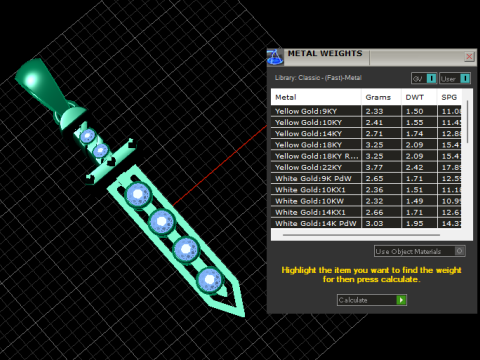The width and height of the screenshot is (480, 360).
Task: Click the Library: Classic - (Fast)-Metal label
Action: click(318, 78)
